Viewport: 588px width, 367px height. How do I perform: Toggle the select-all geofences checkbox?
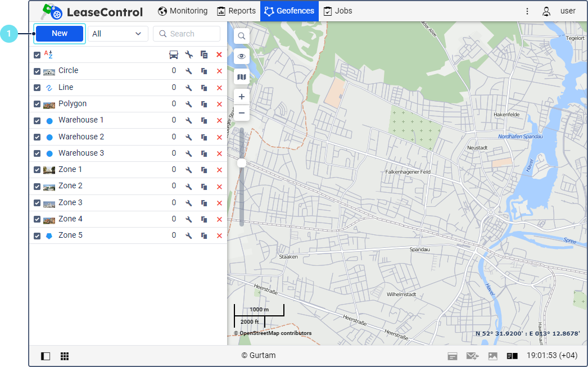[37, 55]
